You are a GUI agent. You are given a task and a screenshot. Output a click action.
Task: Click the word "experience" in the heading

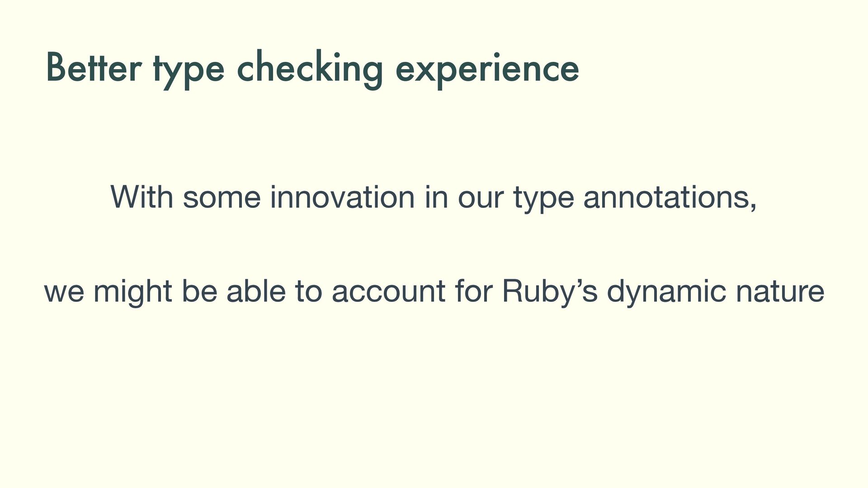(x=487, y=69)
